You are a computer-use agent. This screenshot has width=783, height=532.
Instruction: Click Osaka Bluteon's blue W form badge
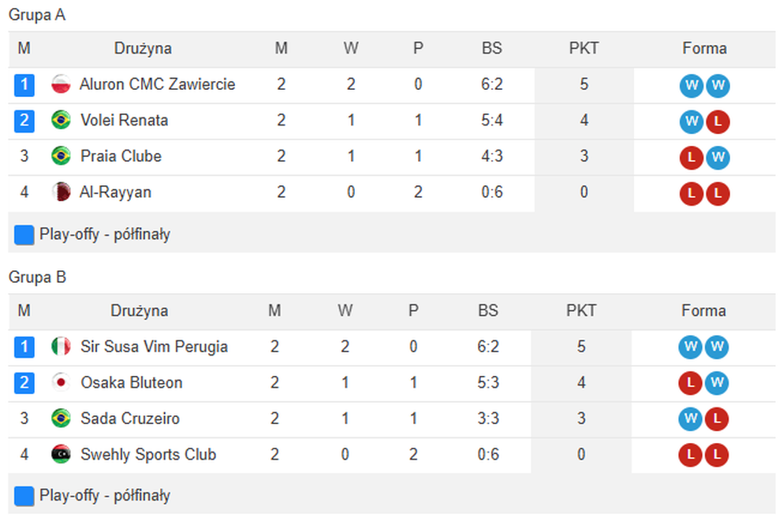point(718,384)
